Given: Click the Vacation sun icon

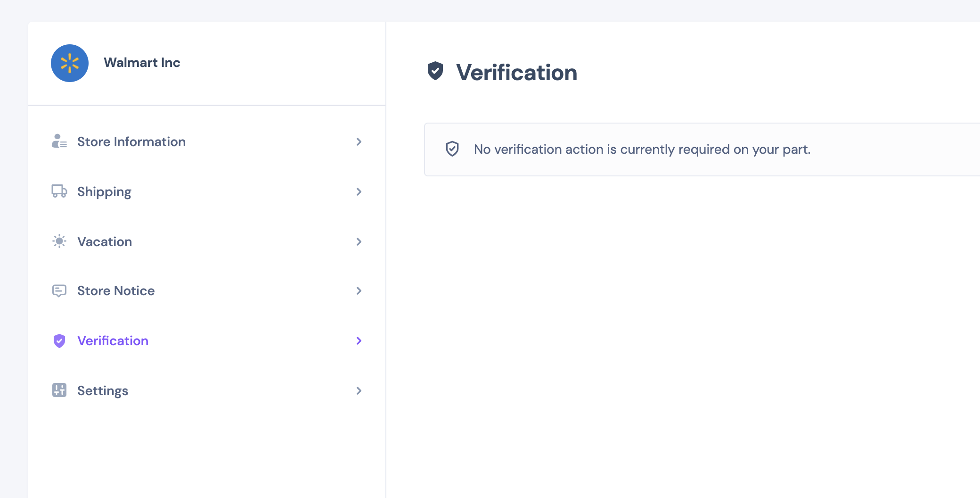Looking at the screenshot, I should 59,241.
